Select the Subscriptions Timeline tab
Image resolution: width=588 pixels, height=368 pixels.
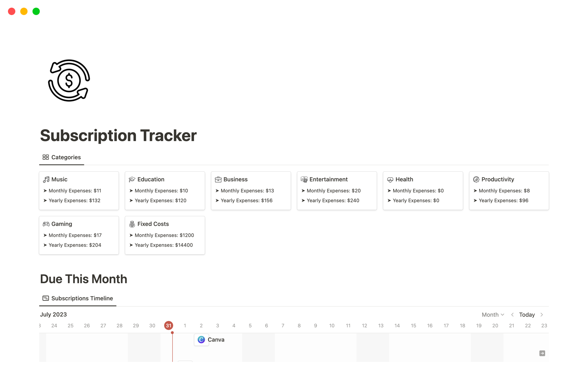(78, 298)
